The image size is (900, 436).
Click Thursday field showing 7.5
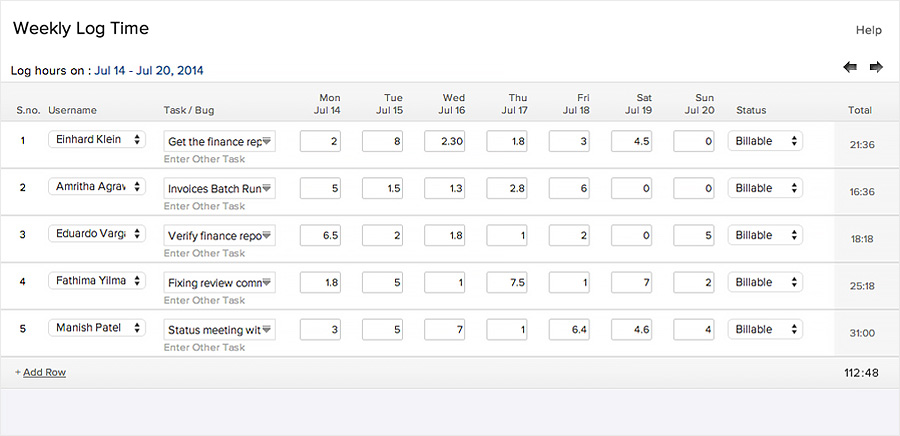508,283
